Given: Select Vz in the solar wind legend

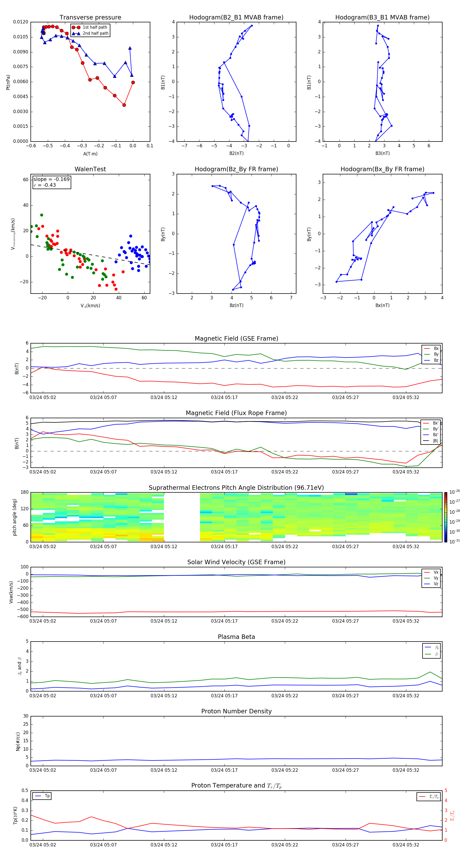Looking at the screenshot, I should point(431,584).
